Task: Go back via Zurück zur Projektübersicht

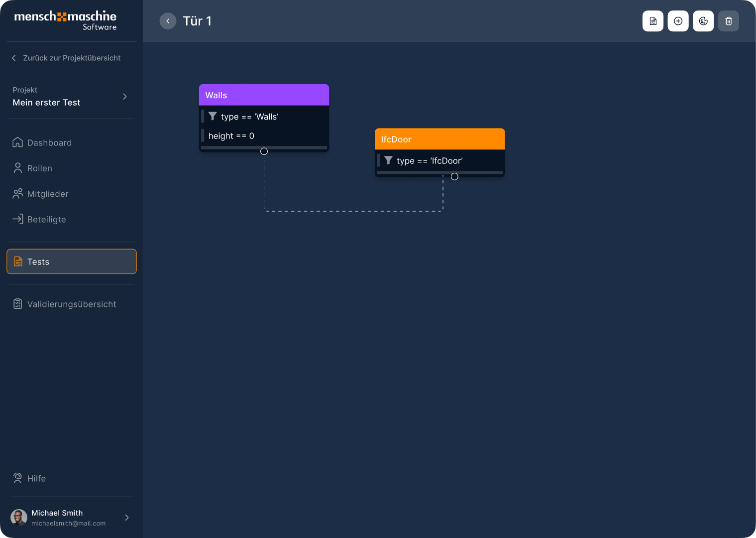Action: pos(66,58)
